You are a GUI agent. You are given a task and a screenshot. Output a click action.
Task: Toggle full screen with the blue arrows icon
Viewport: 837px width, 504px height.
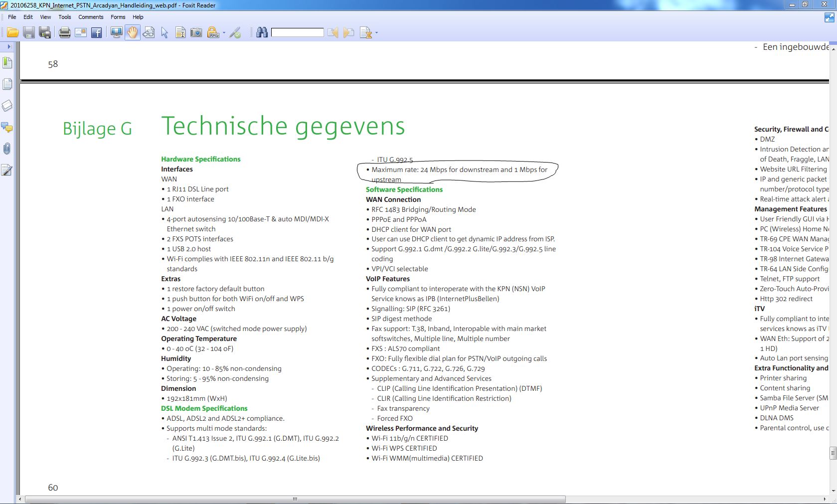click(830, 18)
